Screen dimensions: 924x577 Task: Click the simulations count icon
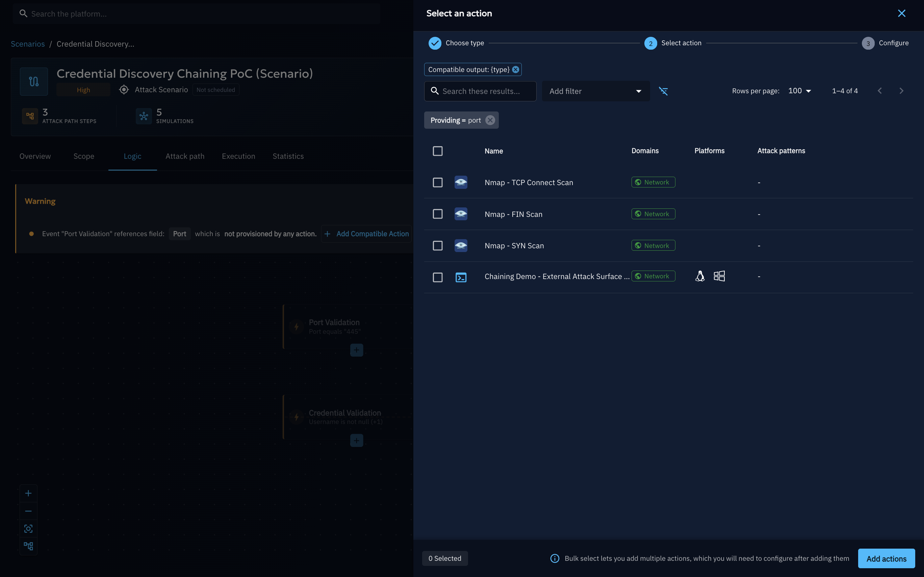144,116
